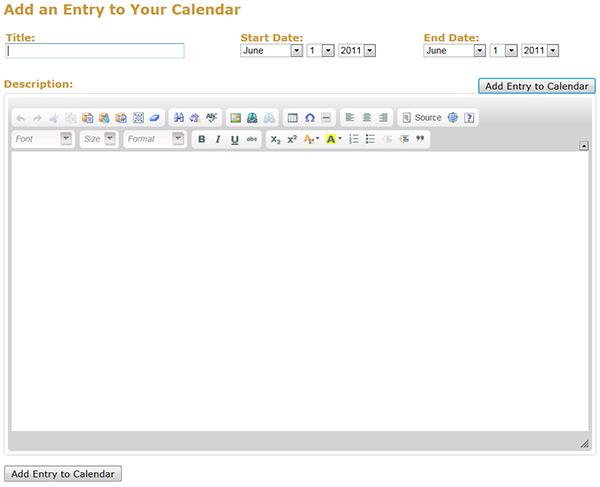Decrease indent with outdent icon

point(387,139)
